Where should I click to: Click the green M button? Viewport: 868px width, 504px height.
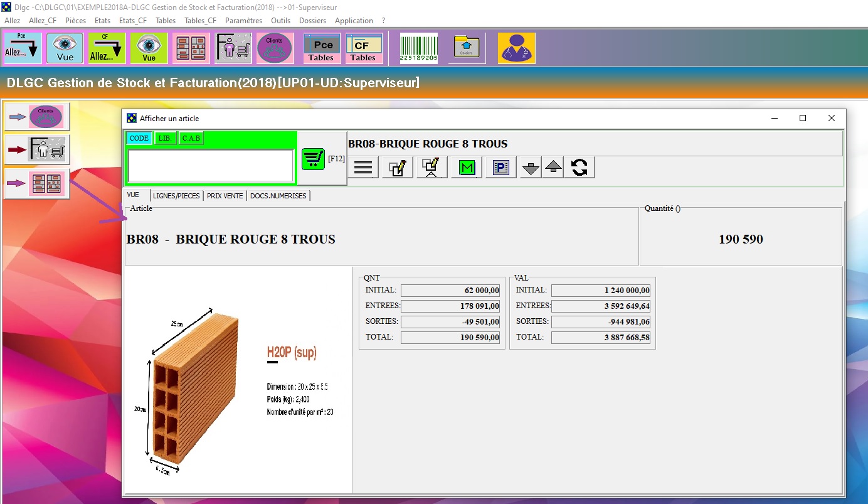click(466, 168)
